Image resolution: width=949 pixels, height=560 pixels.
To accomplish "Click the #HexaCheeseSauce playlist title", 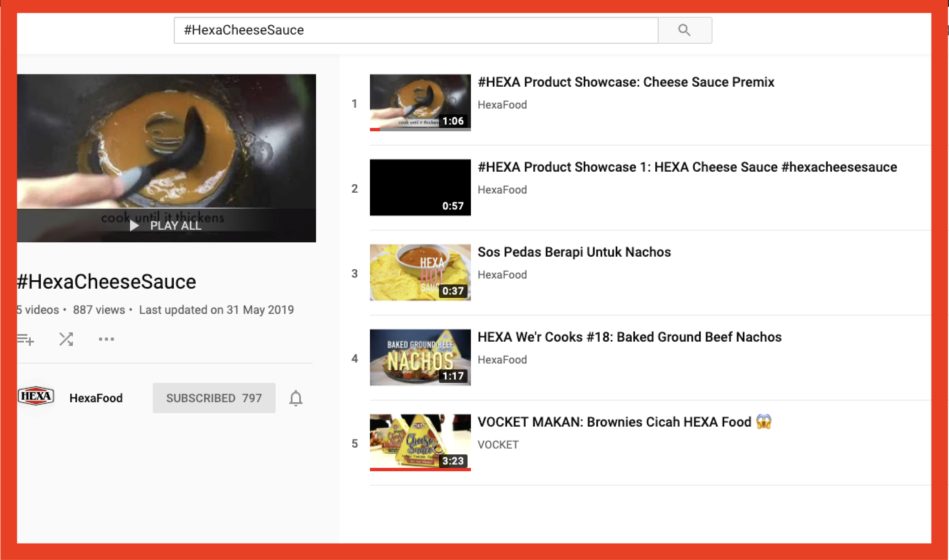I will coord(106,281).
